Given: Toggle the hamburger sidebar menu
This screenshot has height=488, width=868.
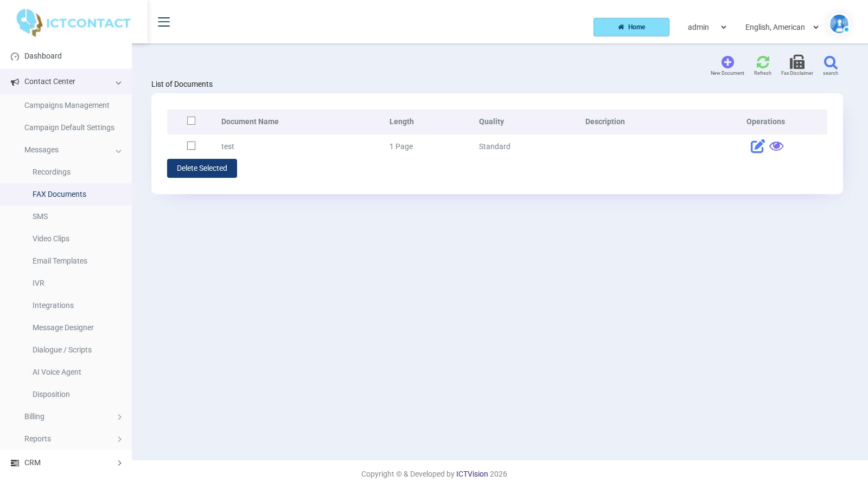Looking at the screenshot, I should pos(164,22).
